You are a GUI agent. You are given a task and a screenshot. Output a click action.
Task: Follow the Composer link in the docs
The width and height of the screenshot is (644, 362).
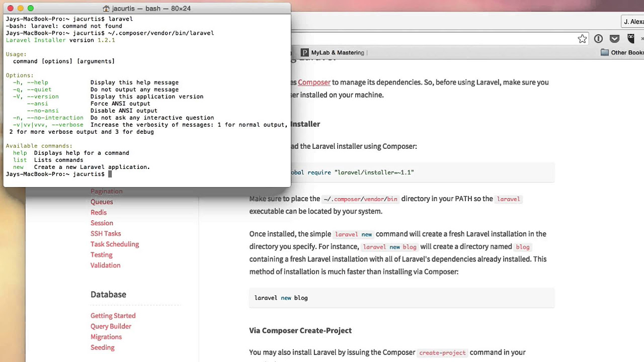pyautogui.click(x=314, y=82)
